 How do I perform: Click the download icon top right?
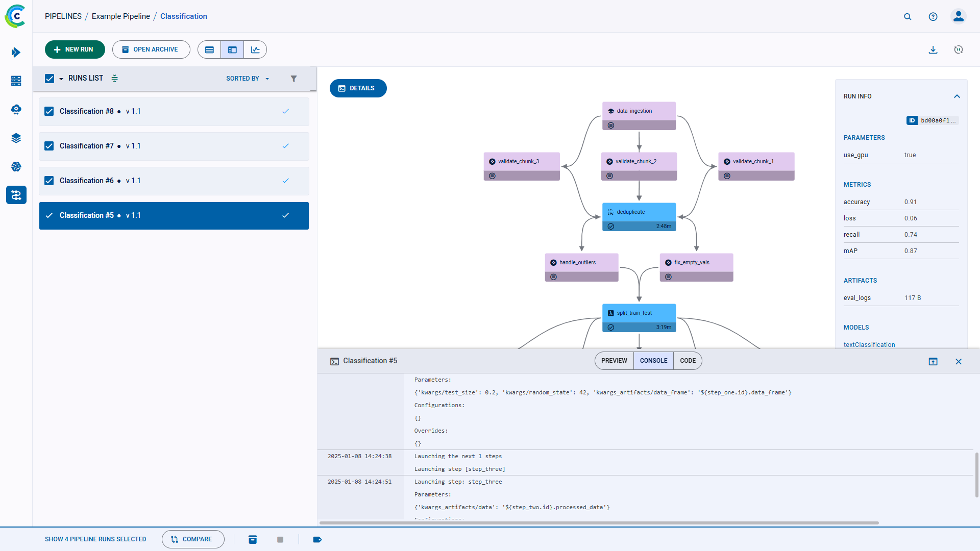(934, 50)
